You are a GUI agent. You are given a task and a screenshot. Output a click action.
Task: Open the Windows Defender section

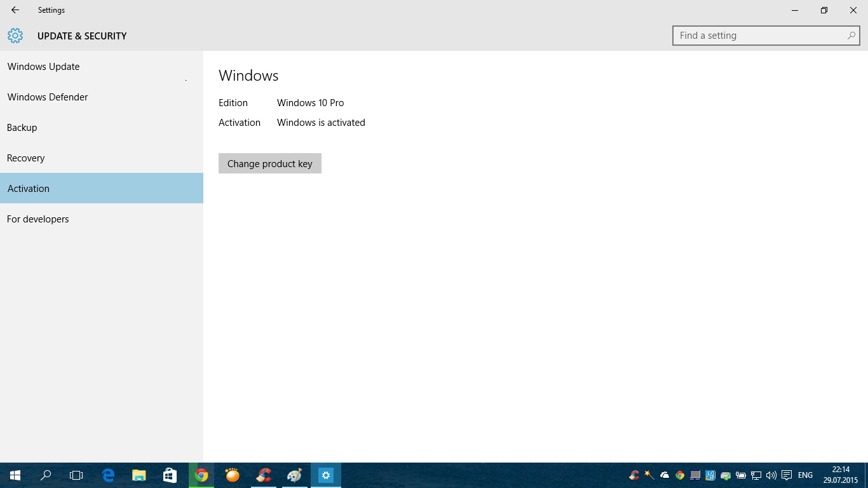48,97
